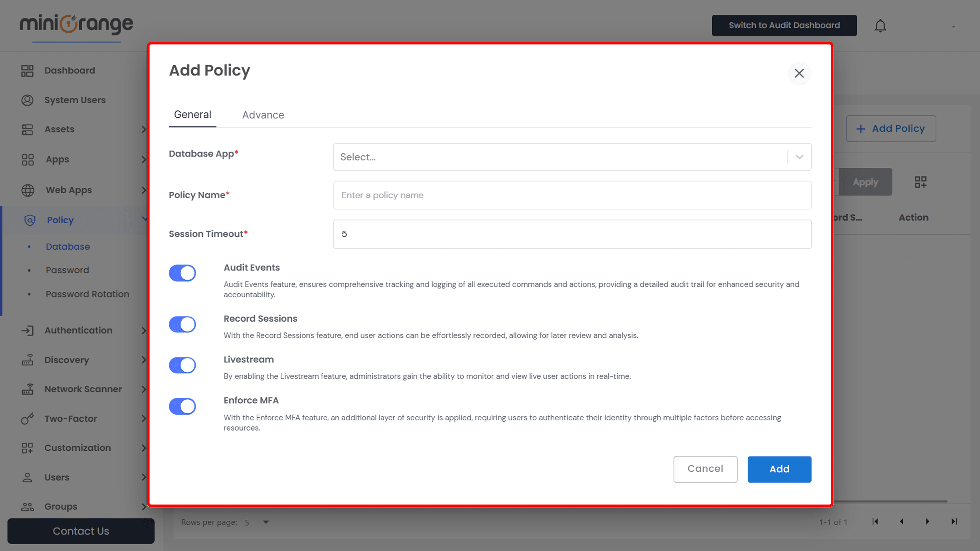The width and height of the screenshot is (980, 551).
Task: Click the Two-Factor key icon
Action: pyautogui.click(x=27, y=419)
